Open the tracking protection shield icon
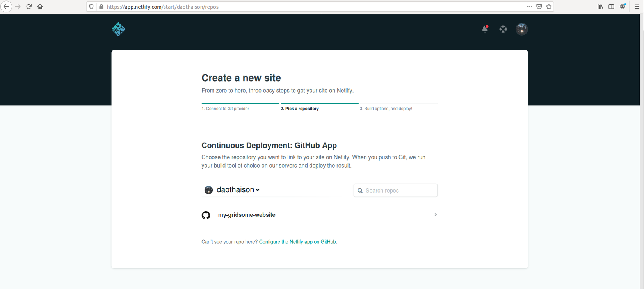The height and width of the screenshot is (289, 644). tap(91, 7)
